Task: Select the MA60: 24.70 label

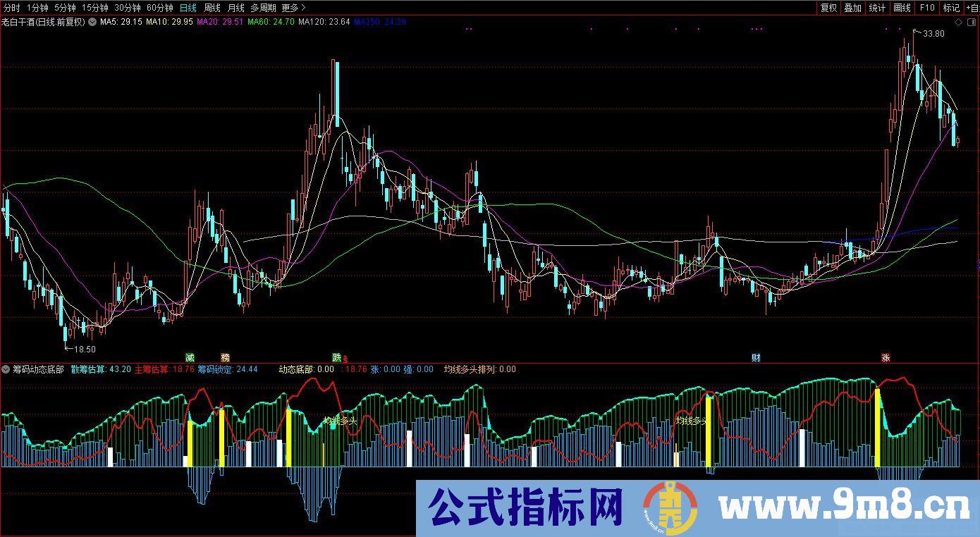Action: point(271,22)
